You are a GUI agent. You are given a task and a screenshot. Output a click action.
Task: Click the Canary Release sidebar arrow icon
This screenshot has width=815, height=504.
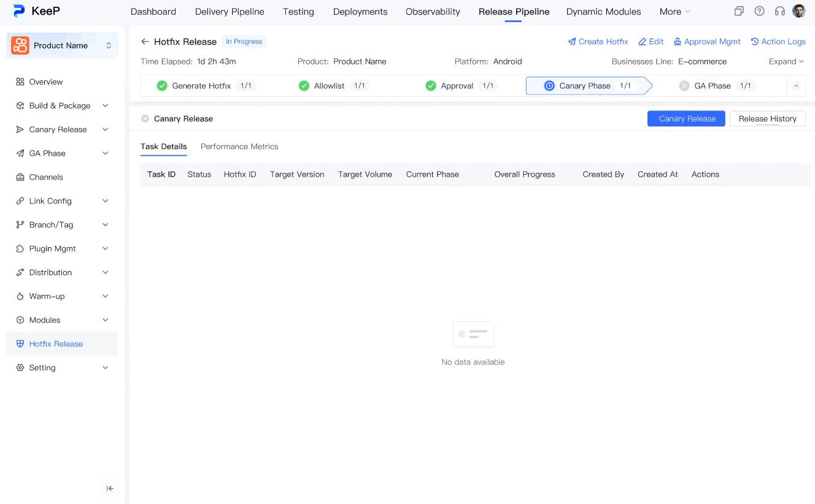(x=20, y=129)
